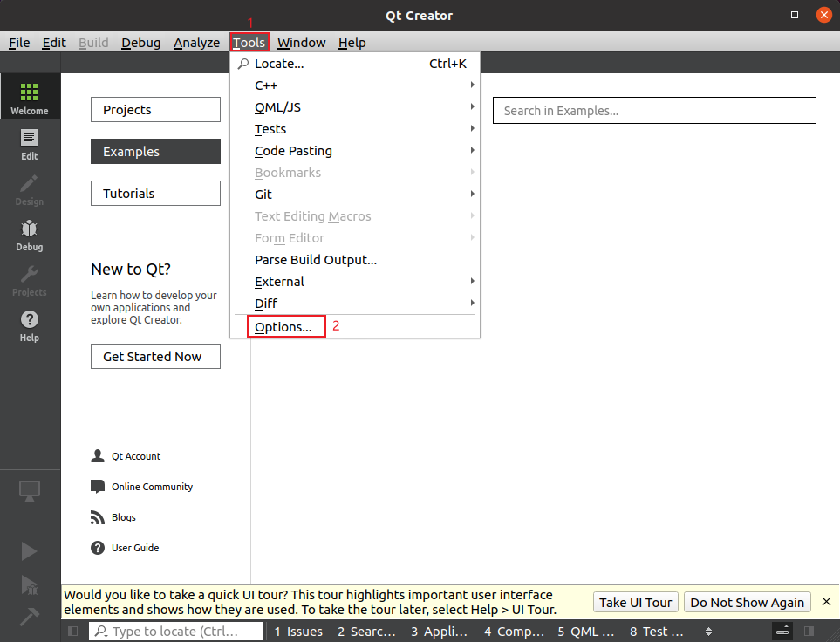Click the green Run play button
The height and width of the screenshot is (642, 840).
click(29, 551)
